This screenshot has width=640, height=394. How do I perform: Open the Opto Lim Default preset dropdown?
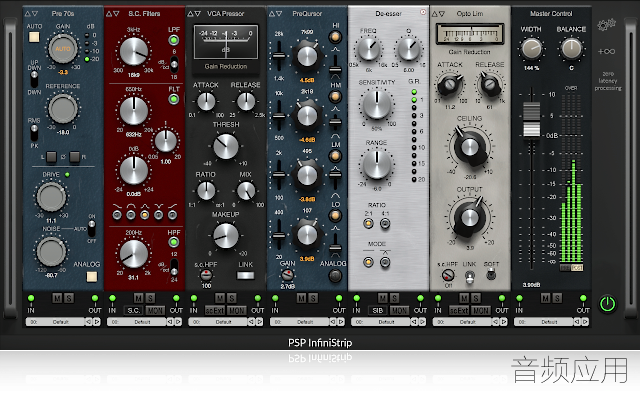coord(462,322)
